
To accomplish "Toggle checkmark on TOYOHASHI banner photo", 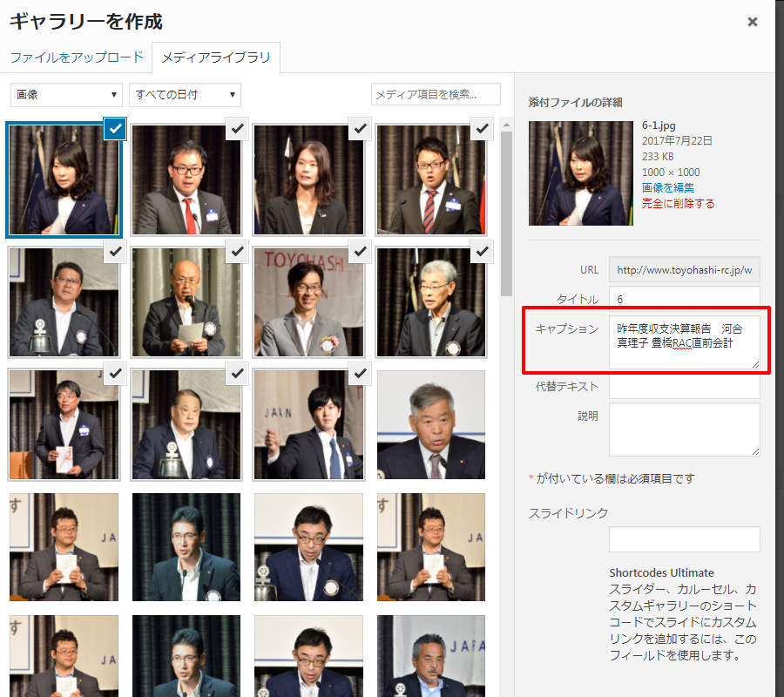I will pos(360,252).
